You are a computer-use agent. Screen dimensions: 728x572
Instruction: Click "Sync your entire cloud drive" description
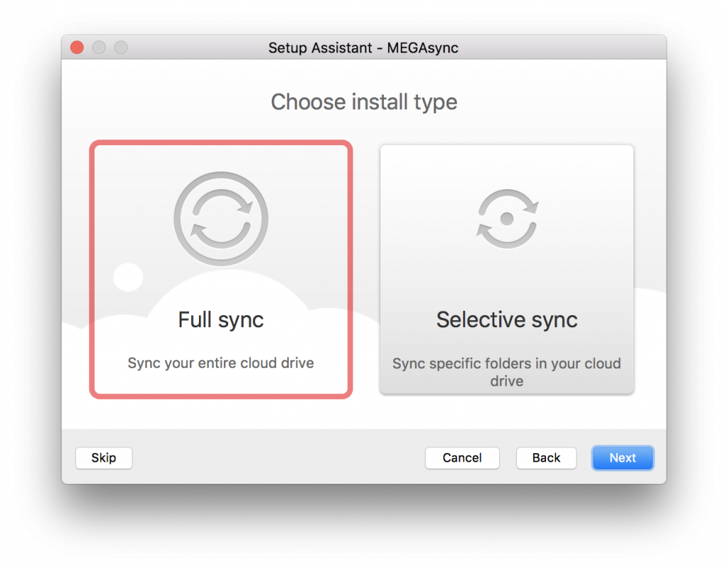tap(221, 363)
